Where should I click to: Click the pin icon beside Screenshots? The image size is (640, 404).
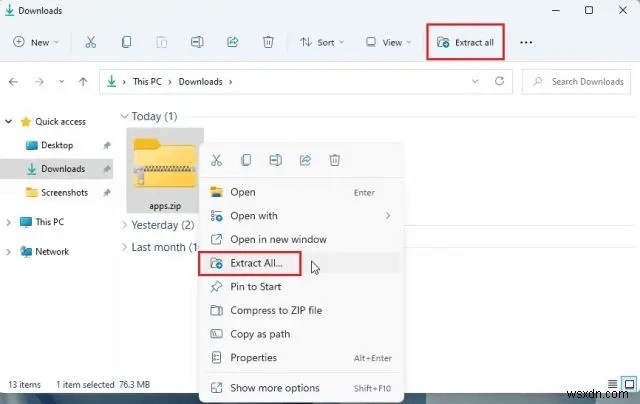(107, 192)
